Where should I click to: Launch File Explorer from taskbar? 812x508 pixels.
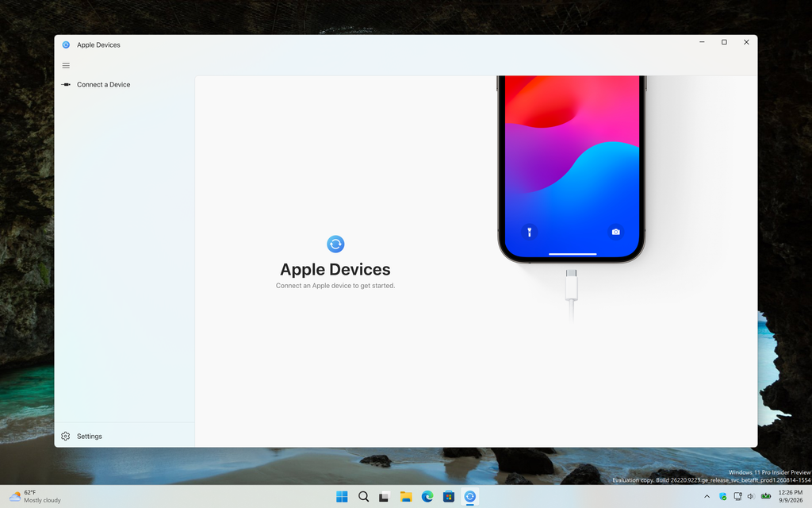(405, 497)
